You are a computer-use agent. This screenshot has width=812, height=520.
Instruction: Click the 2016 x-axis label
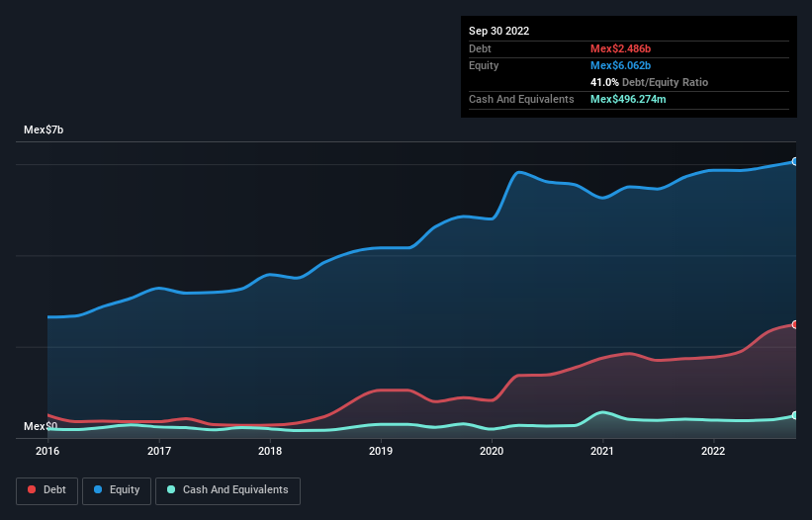(x=47, y=451)
